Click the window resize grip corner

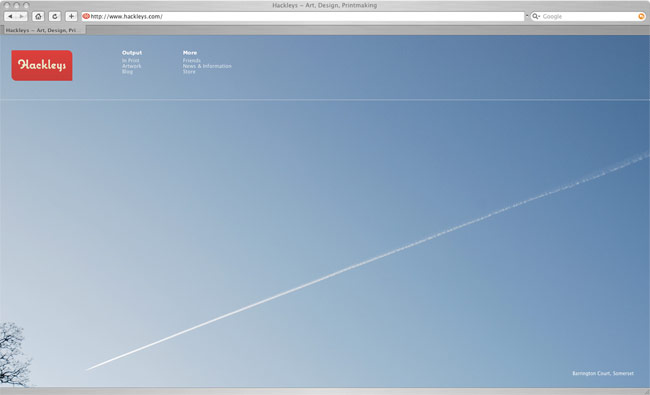click(x=646, y=392)
